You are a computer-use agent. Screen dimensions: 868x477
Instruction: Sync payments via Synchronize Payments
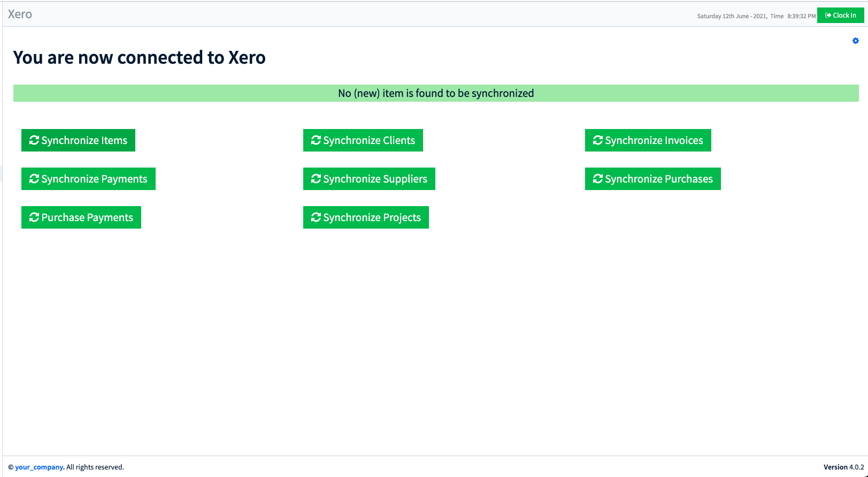tap(88, 179)
